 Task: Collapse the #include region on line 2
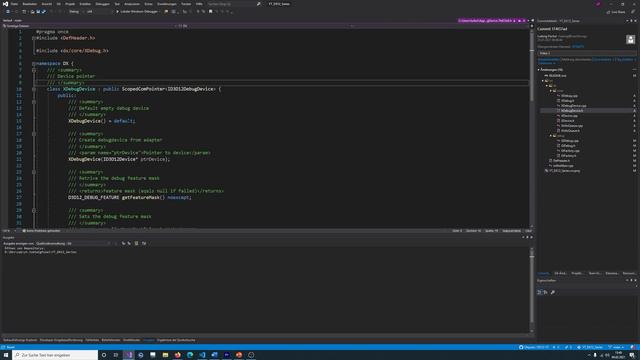point(34,38)
